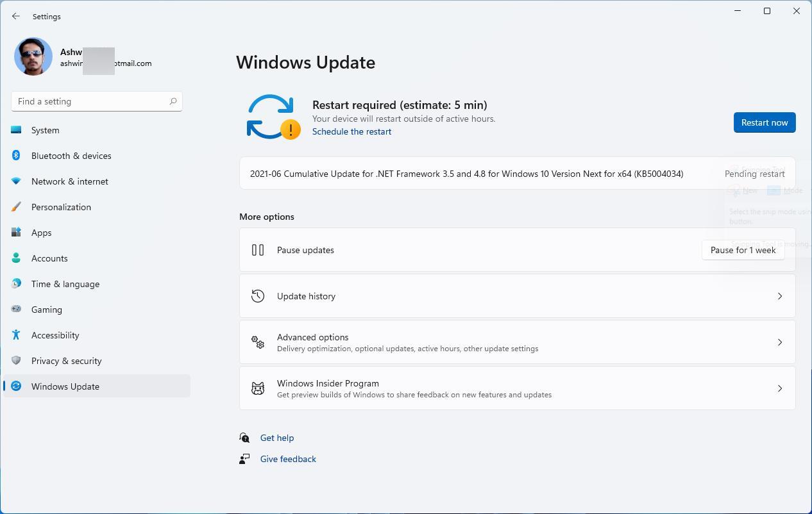
Task: Click the user profile avatar picture
Action: click(x=33, y=56)
